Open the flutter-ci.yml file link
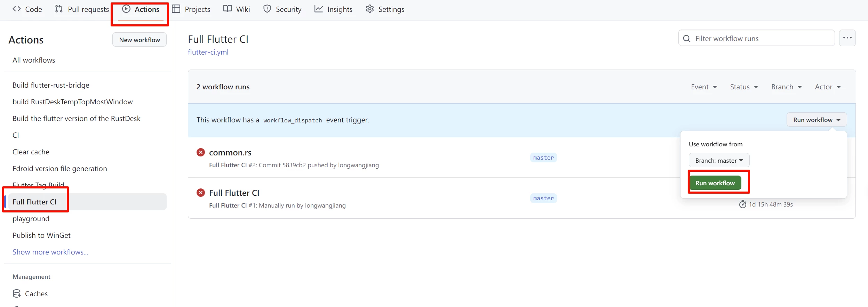The image size is (868, 307). tap(208, 52)
